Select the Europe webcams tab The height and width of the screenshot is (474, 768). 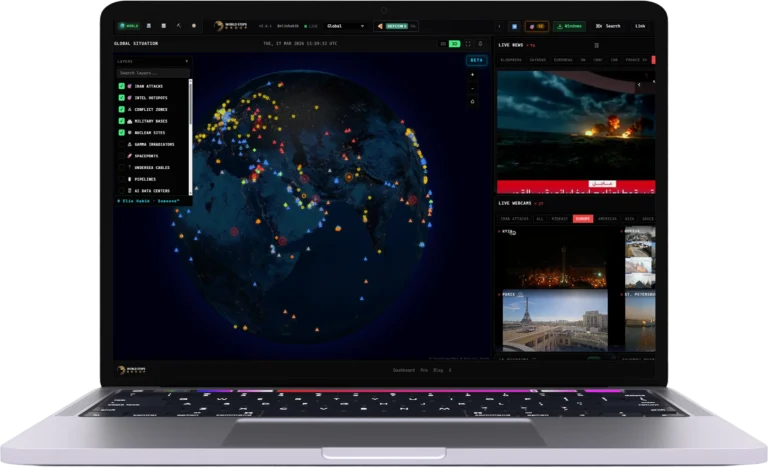tap(582, 218)
